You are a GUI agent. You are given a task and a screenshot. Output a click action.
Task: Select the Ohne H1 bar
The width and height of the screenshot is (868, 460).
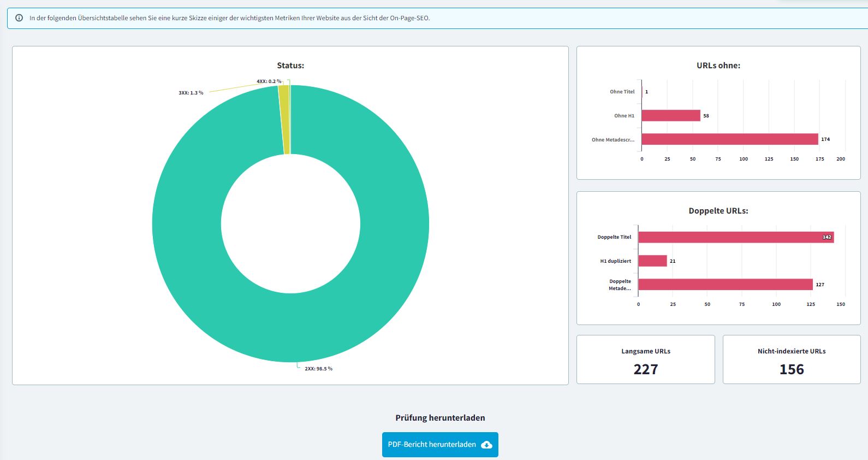point(670,116)
